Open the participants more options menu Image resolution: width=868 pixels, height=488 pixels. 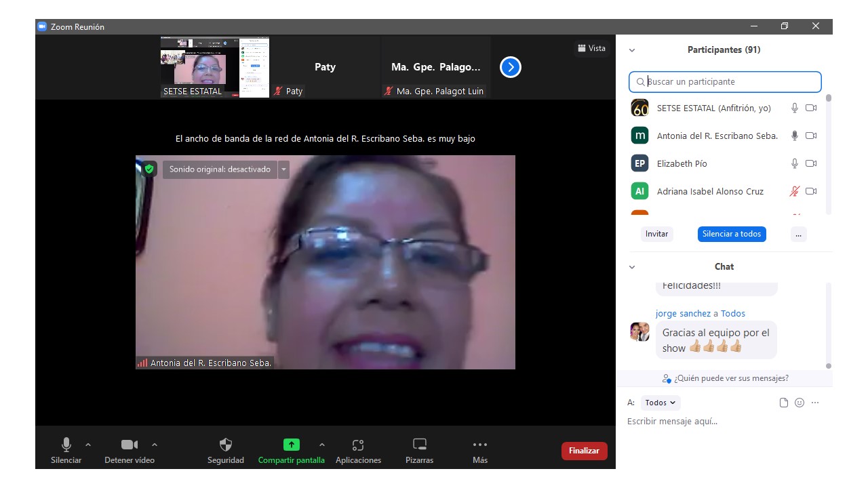pos(798,234)
